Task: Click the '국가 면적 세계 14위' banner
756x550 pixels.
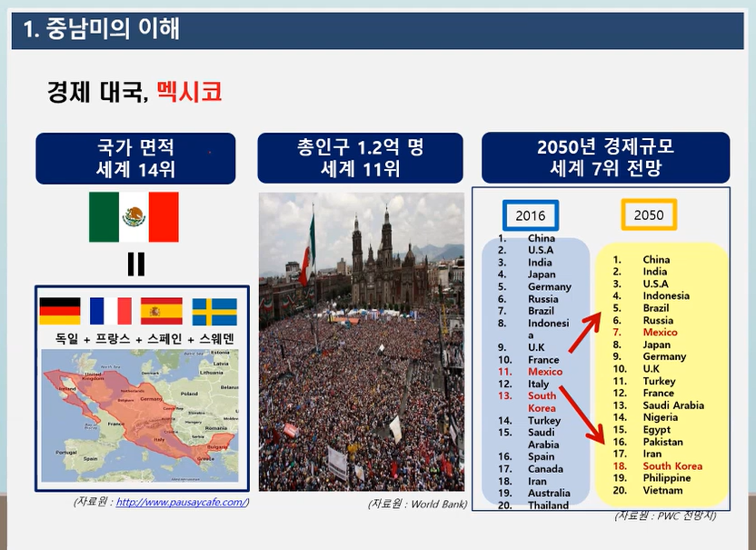Action: tap(135, 158)
